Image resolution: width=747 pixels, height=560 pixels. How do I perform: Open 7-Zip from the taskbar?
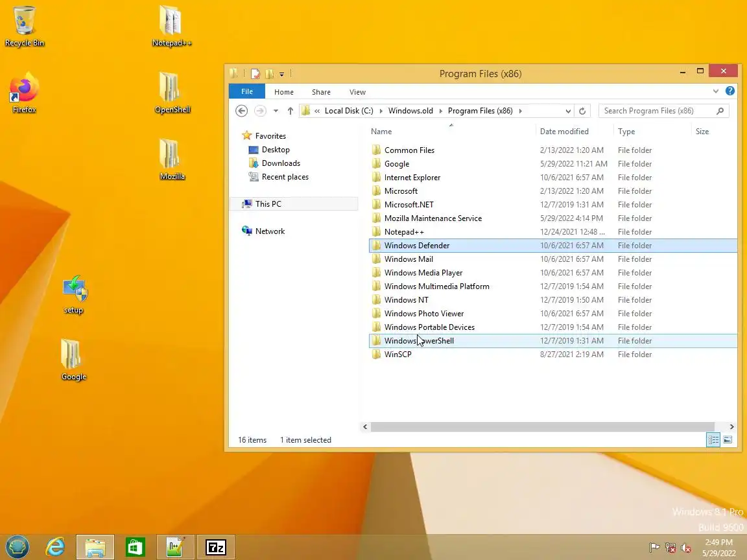pos(215,547)
